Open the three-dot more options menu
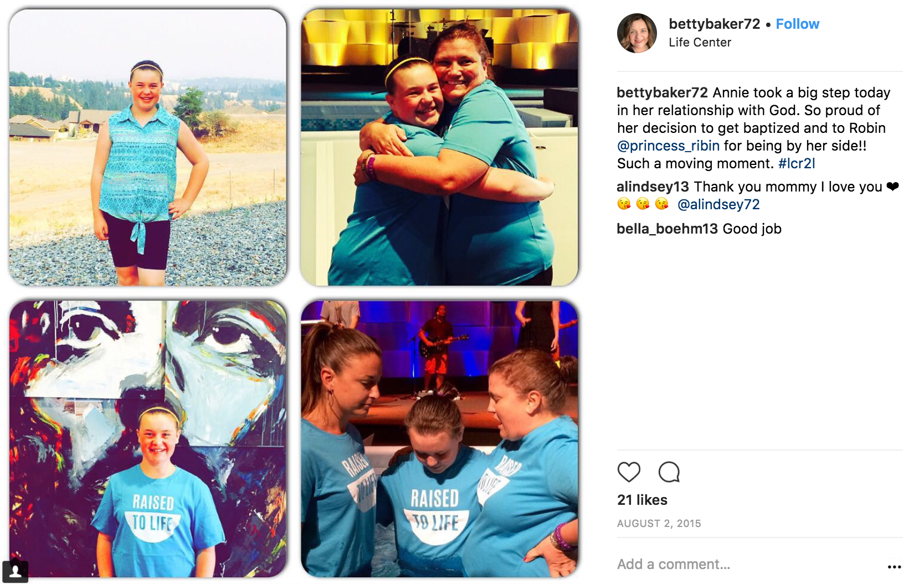 point(894,566)
